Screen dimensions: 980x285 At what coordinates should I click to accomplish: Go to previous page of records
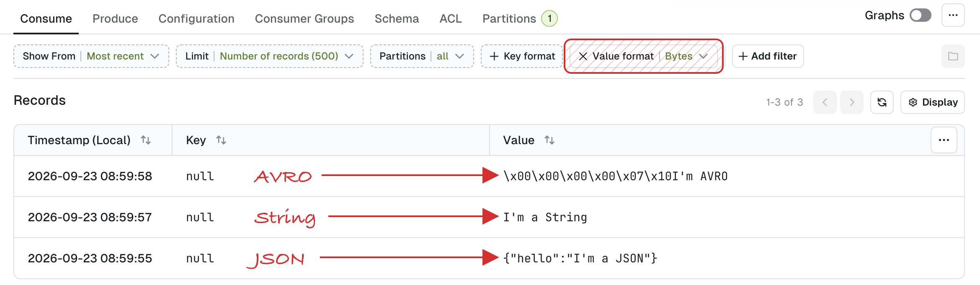click(825, 102)
